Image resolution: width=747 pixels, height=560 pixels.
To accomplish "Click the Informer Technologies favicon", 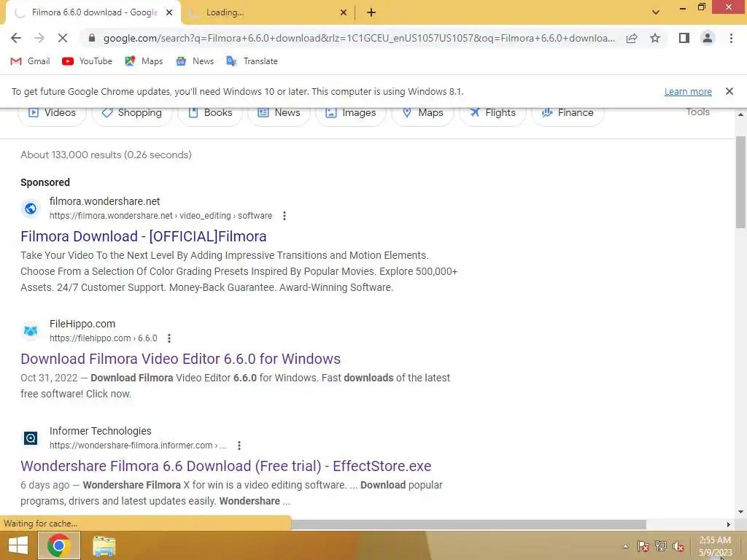I will tap(31, 438).
